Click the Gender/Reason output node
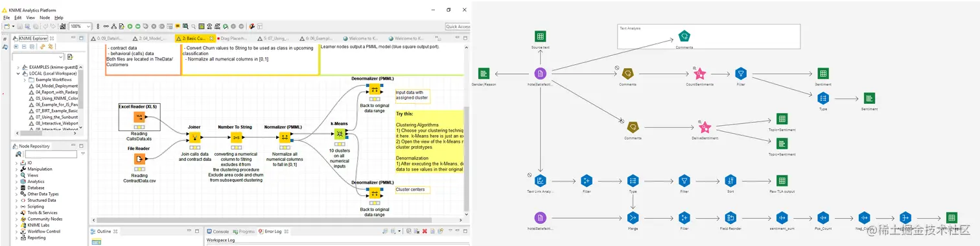Screen dimensions: 980x246 (x=484, y=74)
